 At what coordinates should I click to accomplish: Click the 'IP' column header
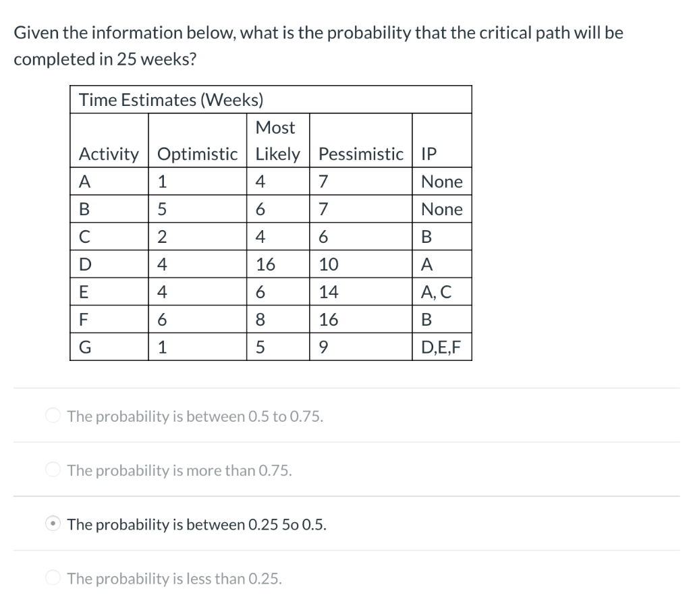[425, 154]
